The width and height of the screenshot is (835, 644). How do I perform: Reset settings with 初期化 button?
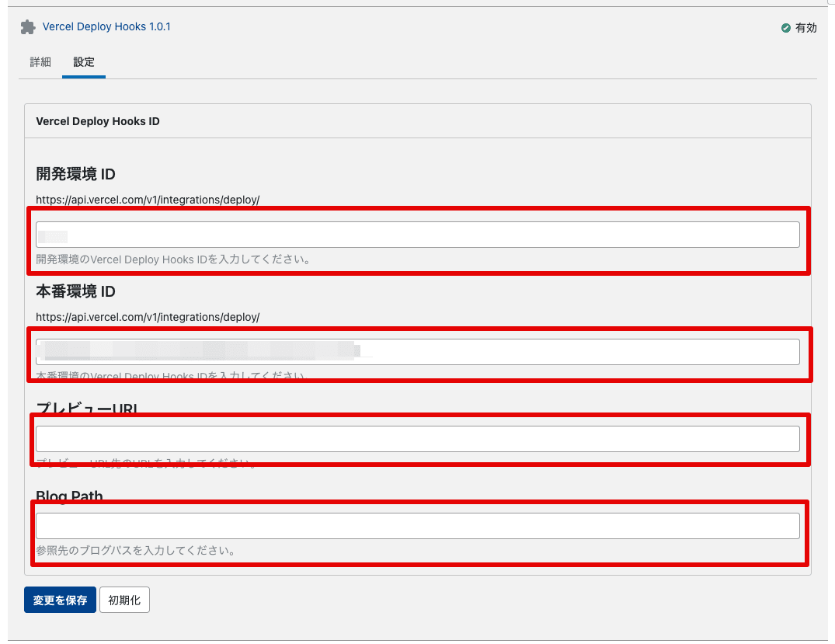(x=124, y=600)
